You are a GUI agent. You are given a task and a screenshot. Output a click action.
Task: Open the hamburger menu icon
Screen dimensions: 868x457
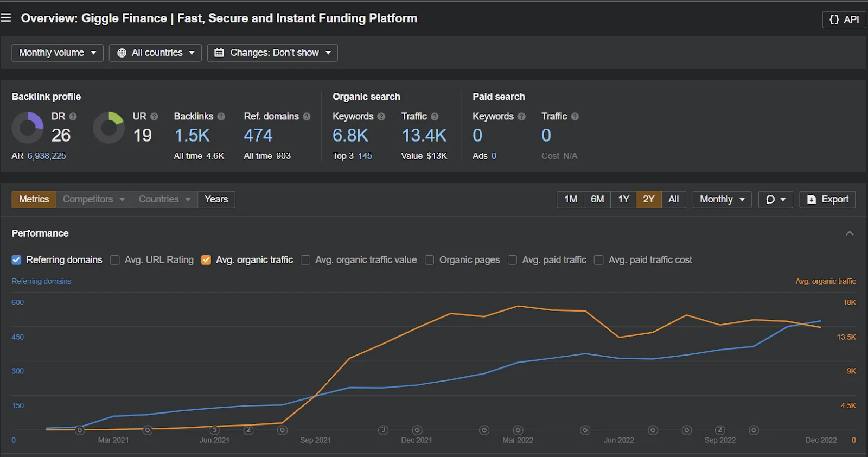(x=6, y=18)
